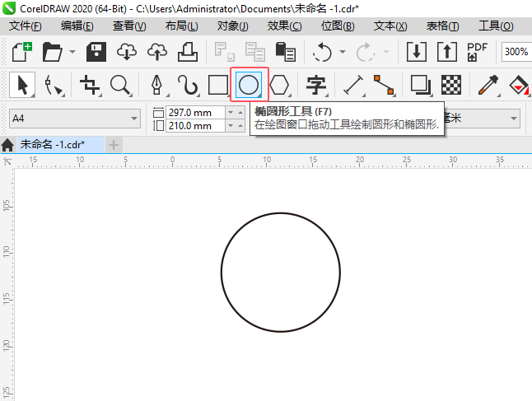This screenshot has width=532, height=401.
Task: Open 文件(F) menu
Action: [26, 26]
